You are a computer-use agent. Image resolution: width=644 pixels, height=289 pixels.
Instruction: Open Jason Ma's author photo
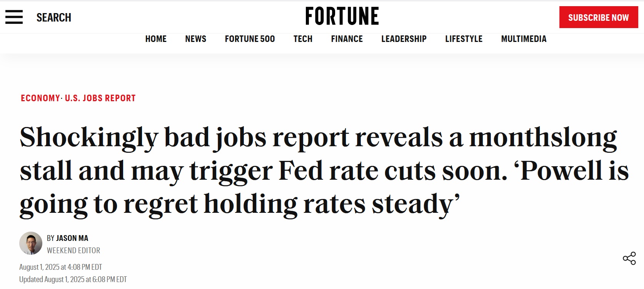tap(31, 243)
